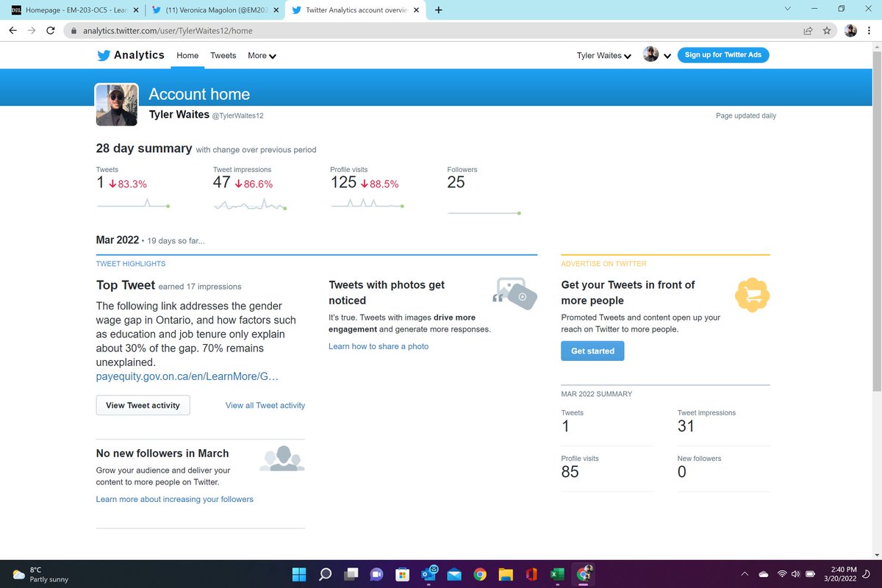Click the '19 days so far' text

176,241
